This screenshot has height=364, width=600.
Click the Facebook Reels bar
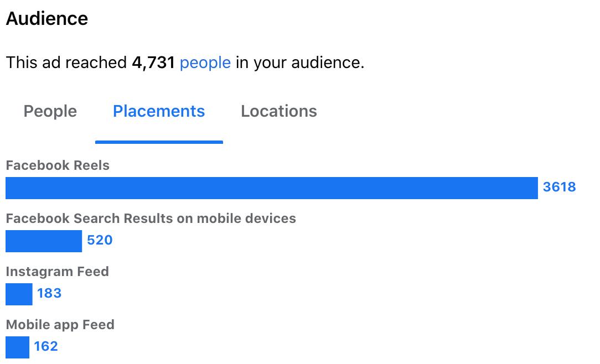point(272,188)
